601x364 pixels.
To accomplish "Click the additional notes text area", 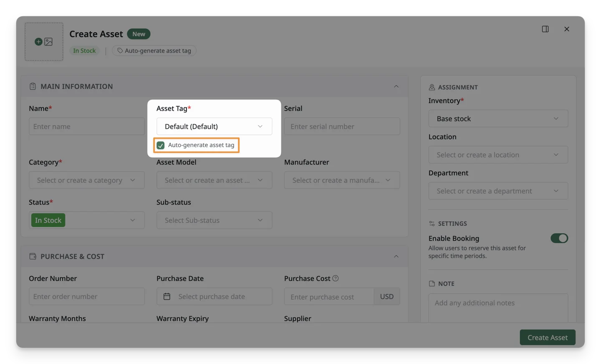I will click(x=498, y=308).
